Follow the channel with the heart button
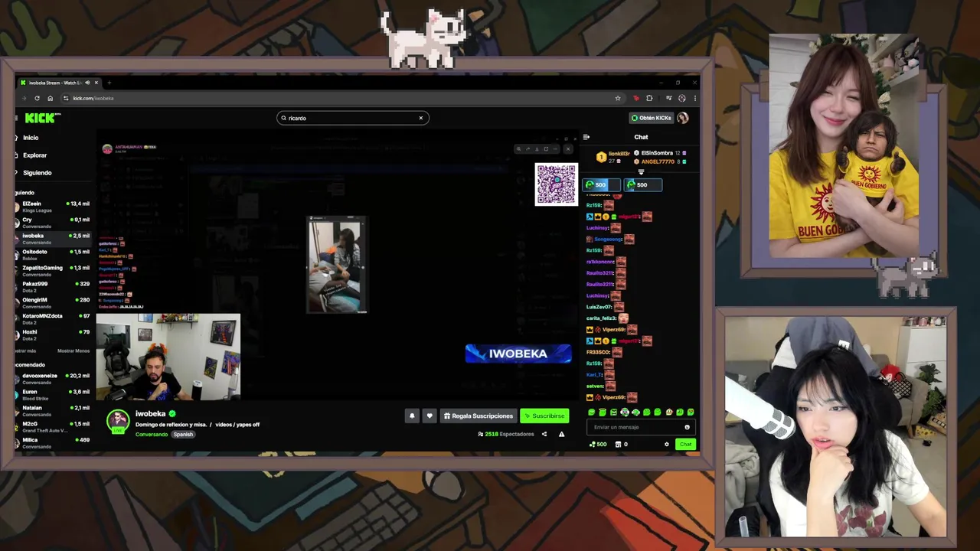 tap(430, 416)
